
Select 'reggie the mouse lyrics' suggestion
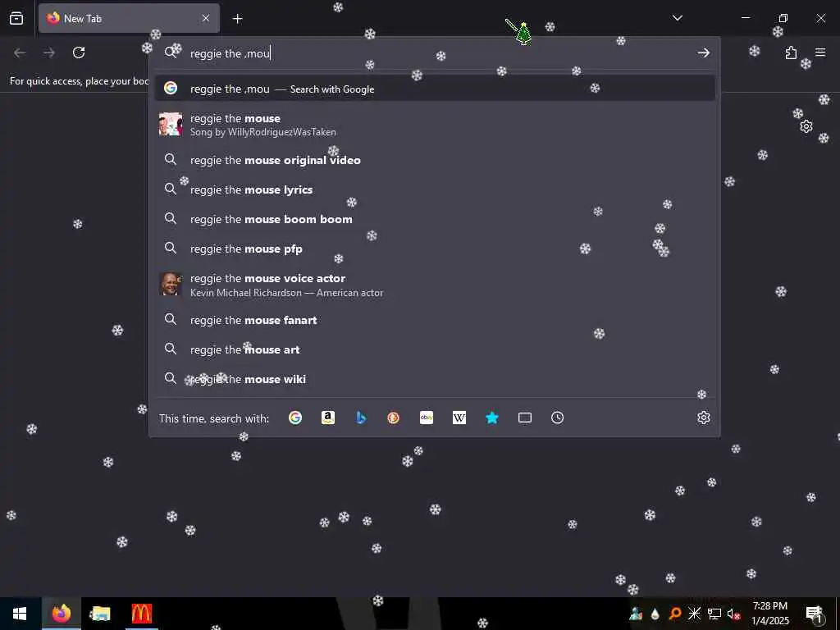[435, 189]
